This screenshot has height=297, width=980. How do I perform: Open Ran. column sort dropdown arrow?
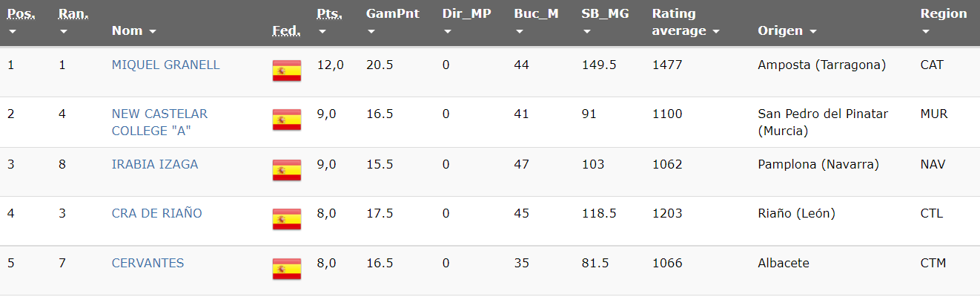coord(64,32)
